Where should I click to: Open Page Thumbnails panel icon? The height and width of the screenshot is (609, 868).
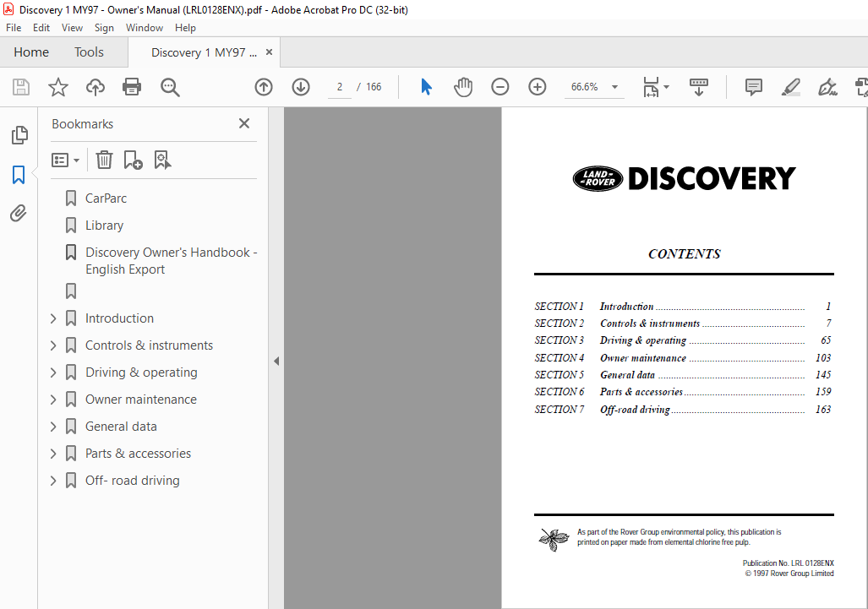tap(19, 135)
